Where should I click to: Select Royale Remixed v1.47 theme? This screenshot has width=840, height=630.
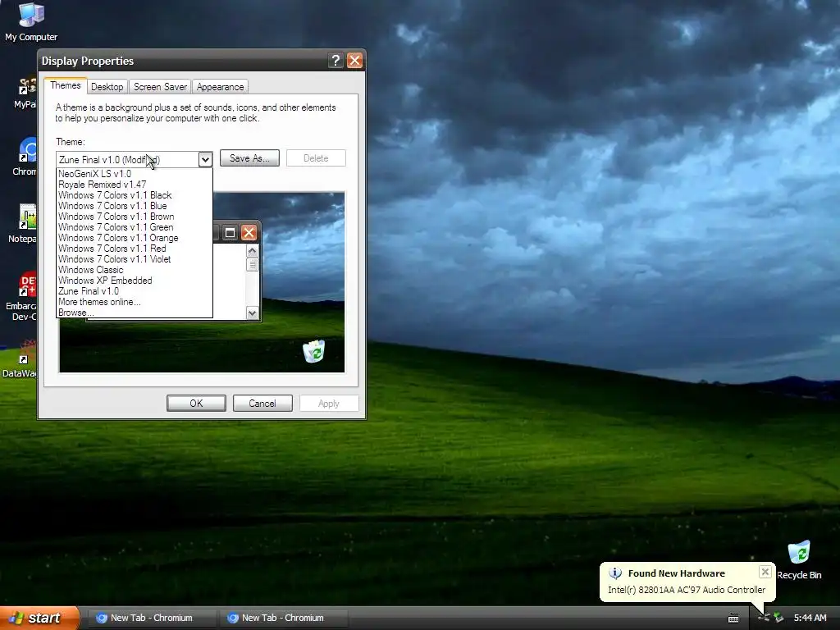[x=135, y=185]
